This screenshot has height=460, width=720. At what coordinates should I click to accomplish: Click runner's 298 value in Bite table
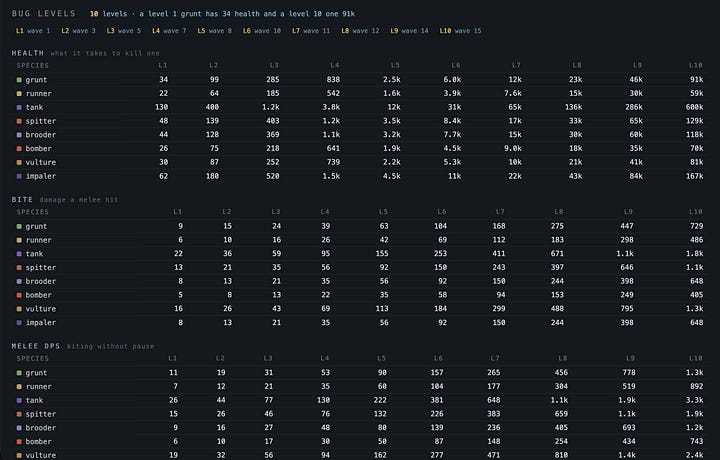[626, 240]
